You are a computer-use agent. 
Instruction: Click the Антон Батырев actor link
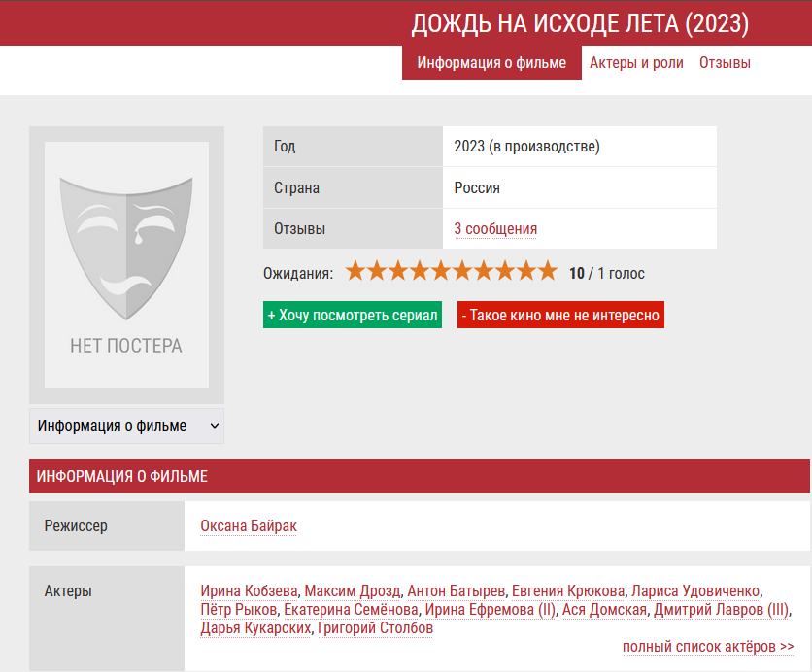coord(456,591)
